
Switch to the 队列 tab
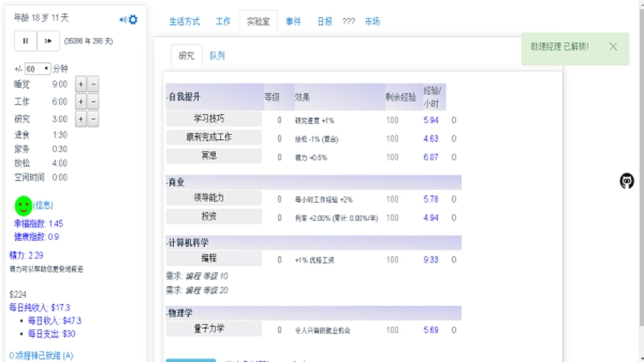click(217, 56)
